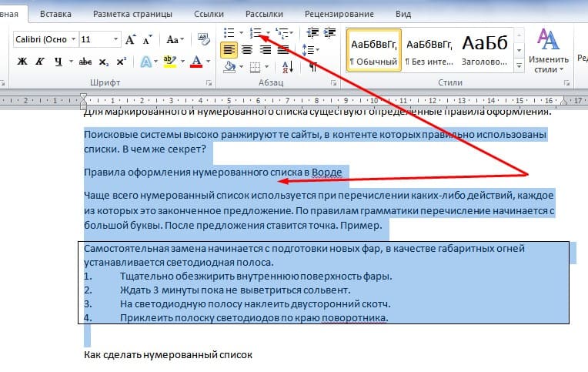Click the Grow Font button

click(x=130, y=39)
